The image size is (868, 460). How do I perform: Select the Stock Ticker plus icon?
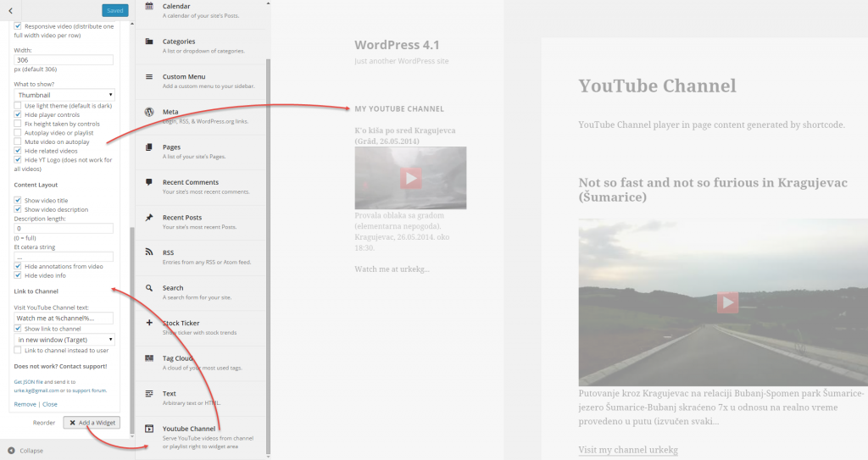pyautogui.click(x=149, y=323)
